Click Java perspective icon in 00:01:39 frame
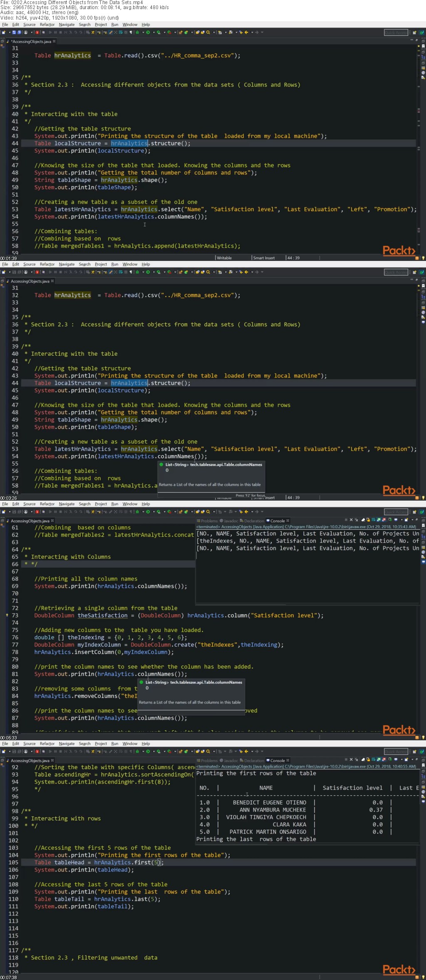Viewport: 426px width, 980px height. (x=422, y=32)
